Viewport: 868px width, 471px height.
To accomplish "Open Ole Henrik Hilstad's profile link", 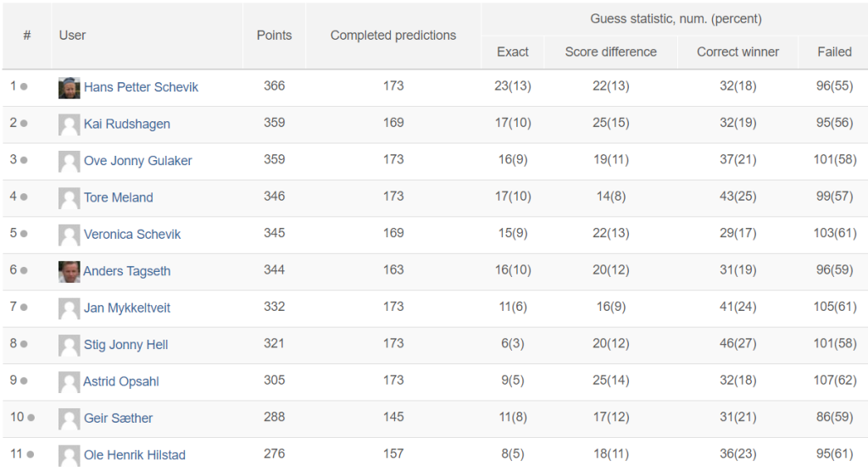I will 135,455.
